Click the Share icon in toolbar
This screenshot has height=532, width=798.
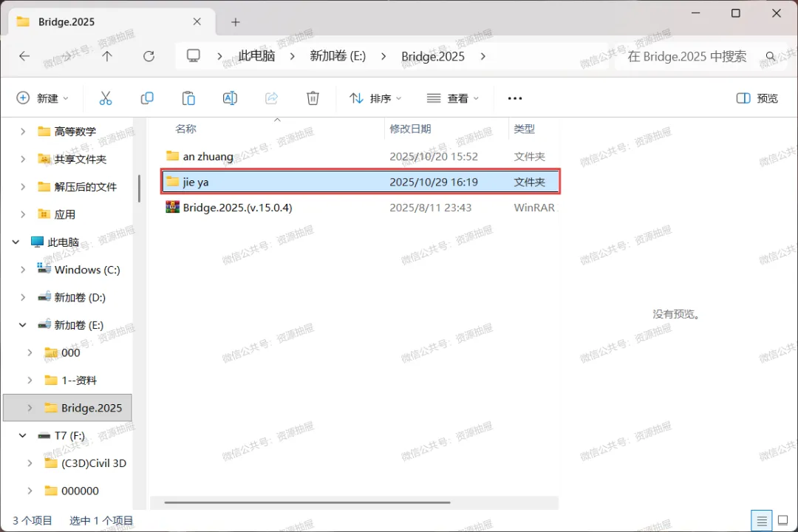pyautogui.click(x=271, y=98)
